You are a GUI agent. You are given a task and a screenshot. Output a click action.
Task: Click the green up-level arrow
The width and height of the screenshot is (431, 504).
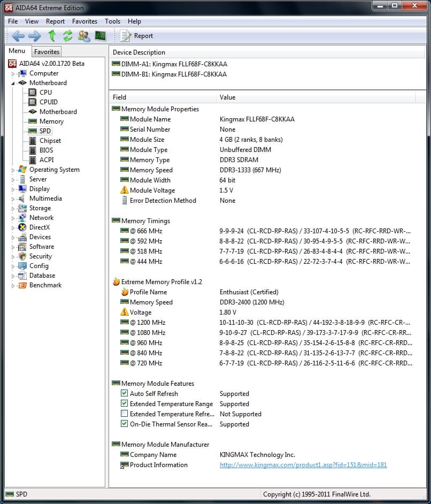pos(52,36)
